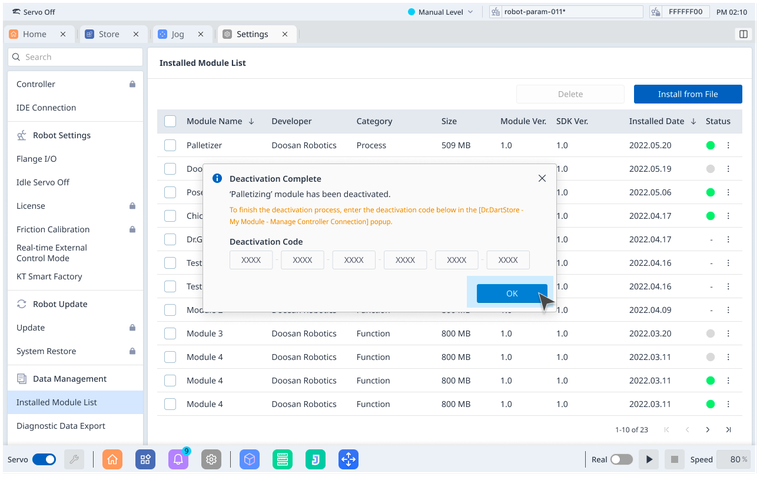760x477 pixels.
Task: Click the first Deactivation Code field
Action: pos(251,260)
